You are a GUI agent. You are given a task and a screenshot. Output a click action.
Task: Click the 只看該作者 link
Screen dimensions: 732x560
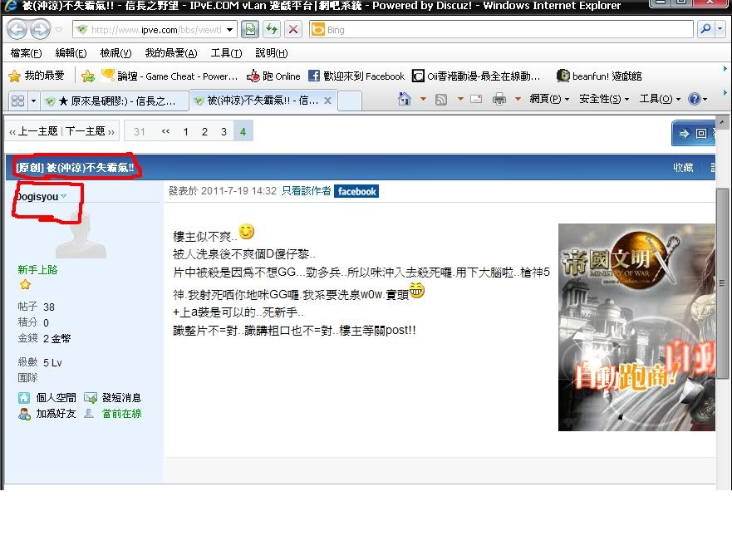click(305, 191)
